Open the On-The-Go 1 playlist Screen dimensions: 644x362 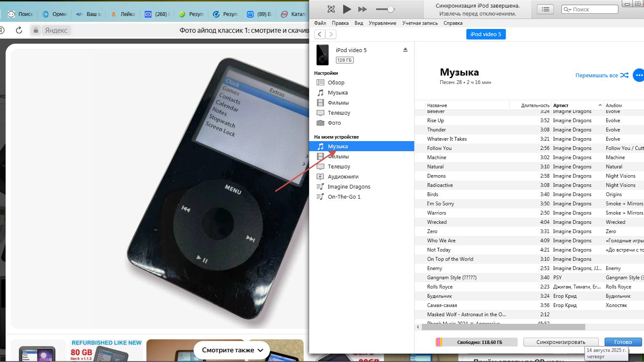click(344, 197)
